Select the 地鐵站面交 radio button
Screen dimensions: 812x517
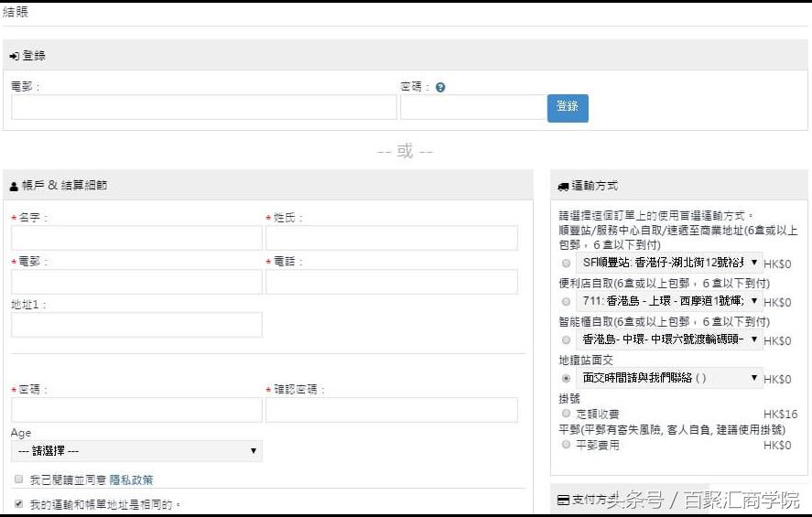pos(566,379)
